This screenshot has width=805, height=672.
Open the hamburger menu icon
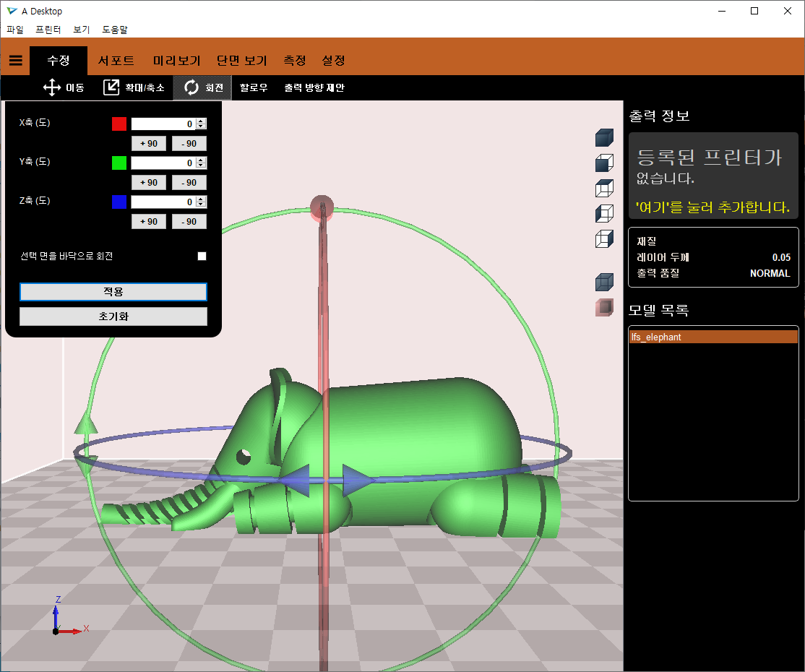tap(16, 61)
